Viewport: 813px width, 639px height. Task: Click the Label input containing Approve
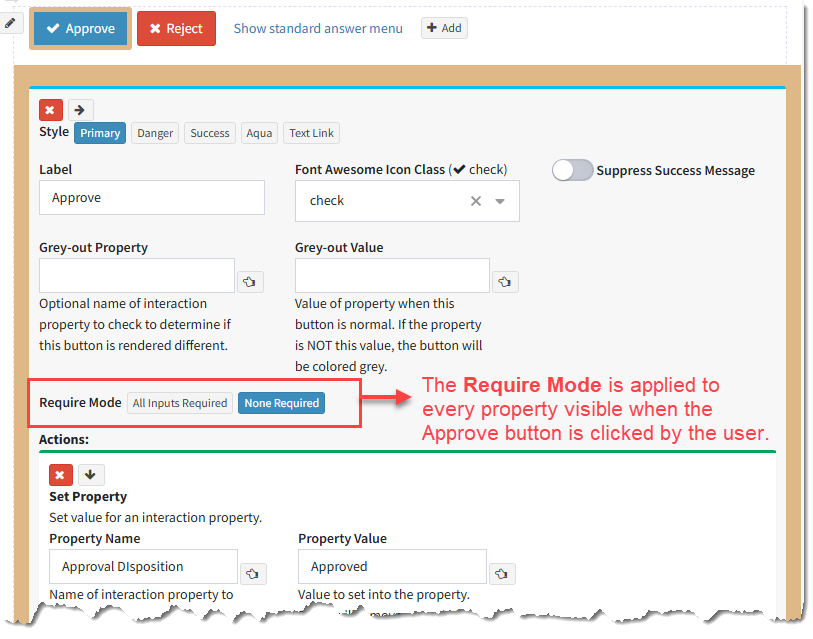(x=152, y=198)
